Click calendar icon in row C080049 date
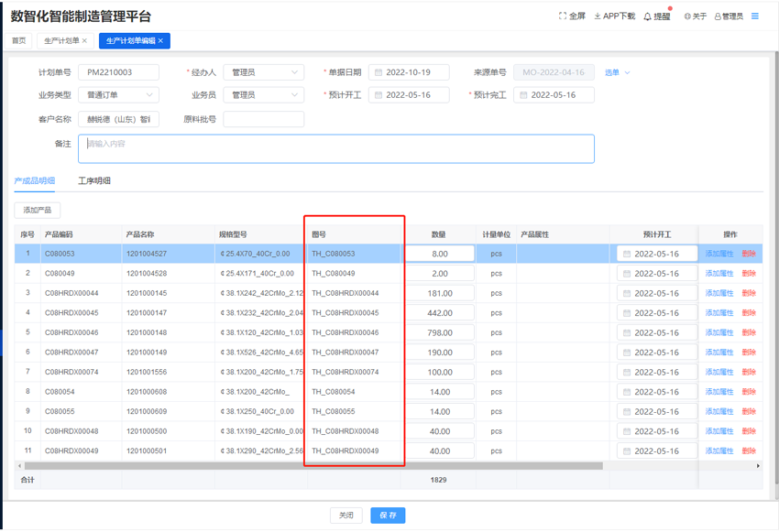779x532 pixels. [x=627, y=274]
